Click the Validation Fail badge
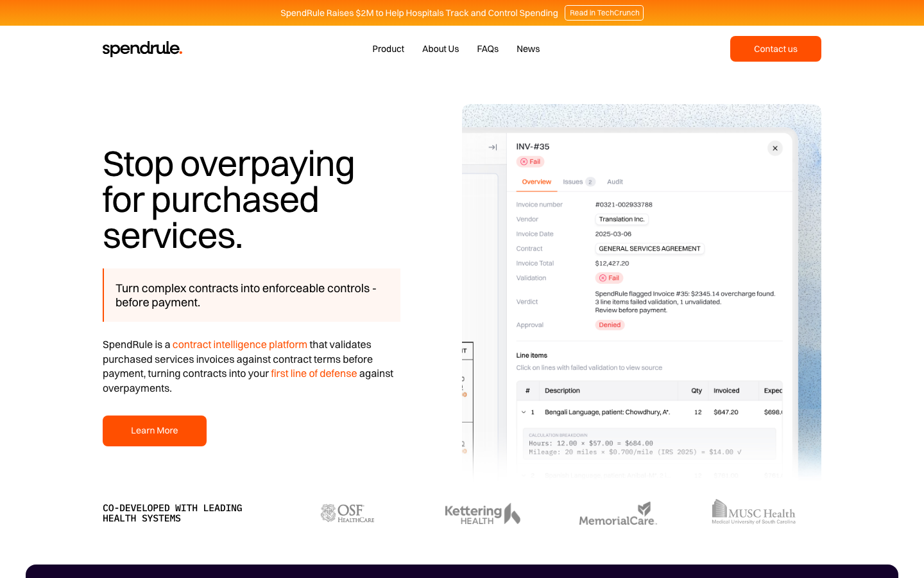The height and width of the screenshot is (578, 924). point(609,278)
